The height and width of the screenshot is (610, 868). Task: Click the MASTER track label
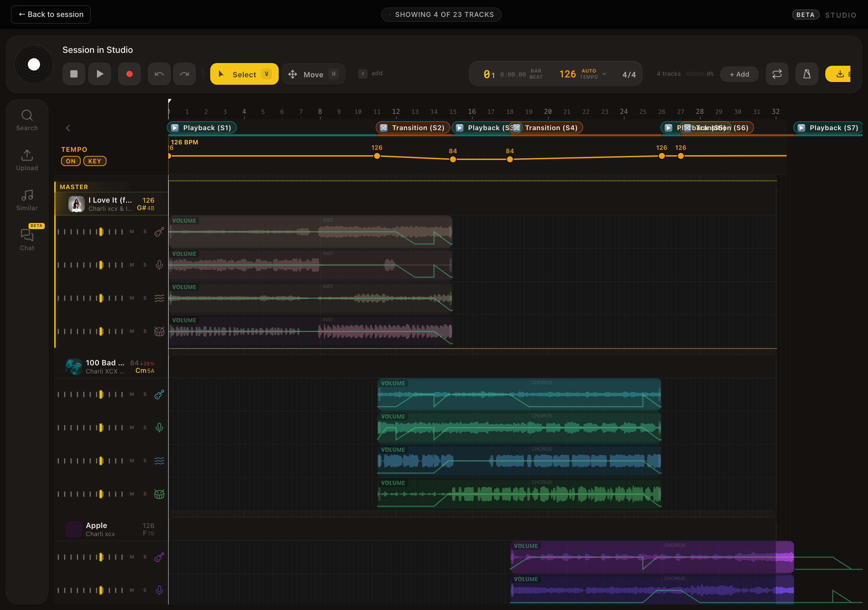tap(74, 187)
